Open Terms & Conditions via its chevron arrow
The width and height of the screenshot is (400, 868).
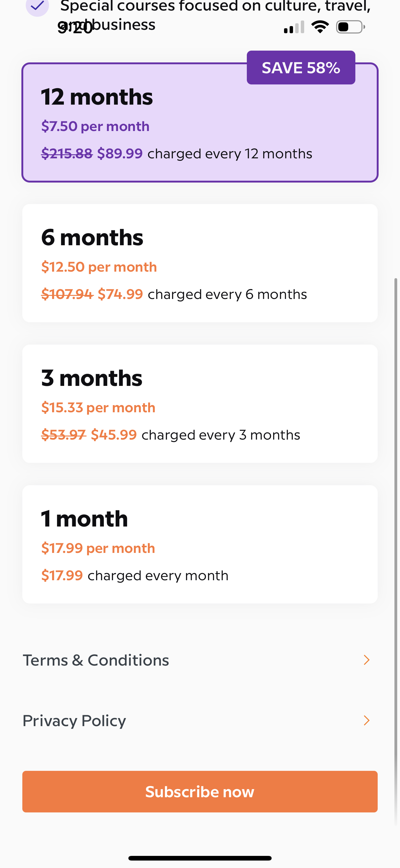click(x=367, y=660)
